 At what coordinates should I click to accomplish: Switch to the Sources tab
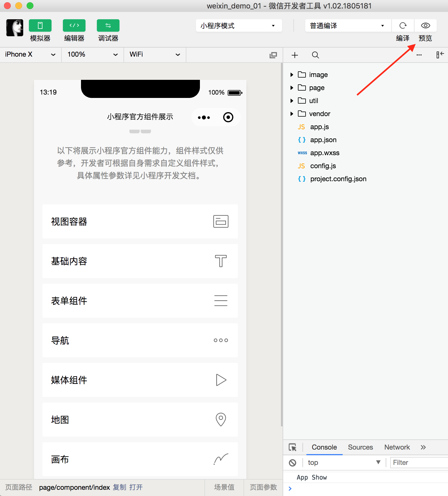tap(360, 447)
